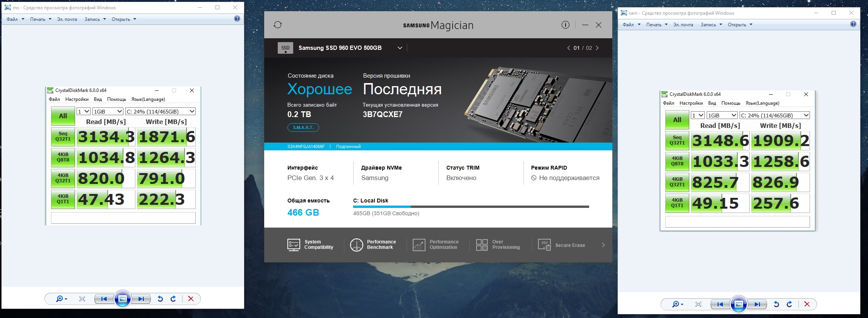The height and width of the screenshot is (318, 868).
Task: Open Performance Optimization in Magician
Action: pos(436,245)
